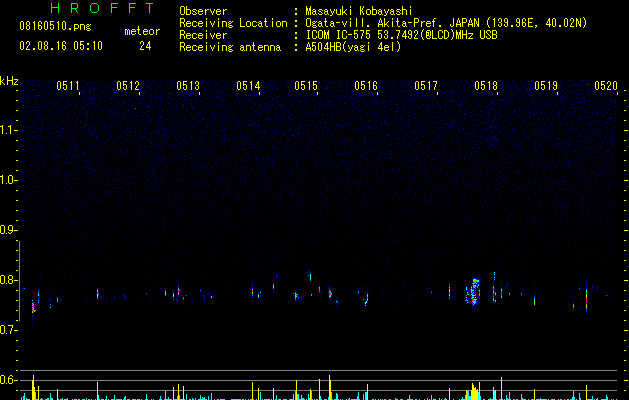Click the 0514 time axis marker

(248, 85)
